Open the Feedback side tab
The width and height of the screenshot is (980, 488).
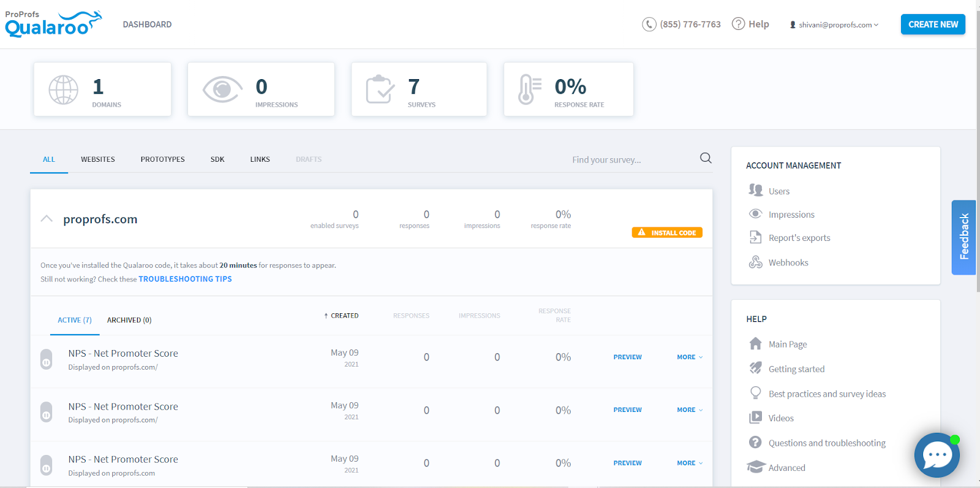963,237
